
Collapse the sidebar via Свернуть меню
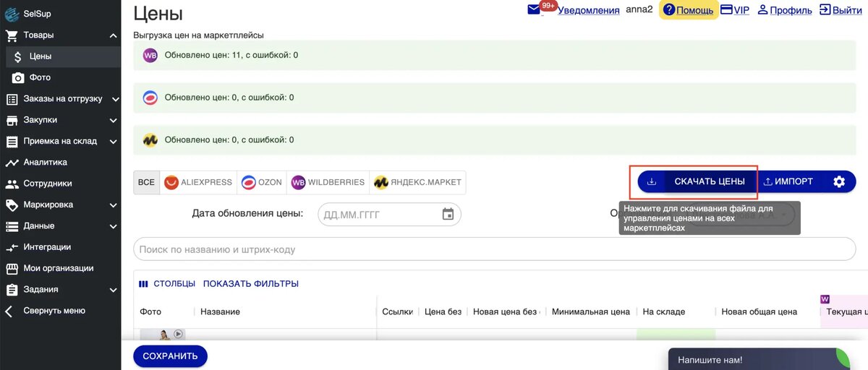click(x=46, y=311)
